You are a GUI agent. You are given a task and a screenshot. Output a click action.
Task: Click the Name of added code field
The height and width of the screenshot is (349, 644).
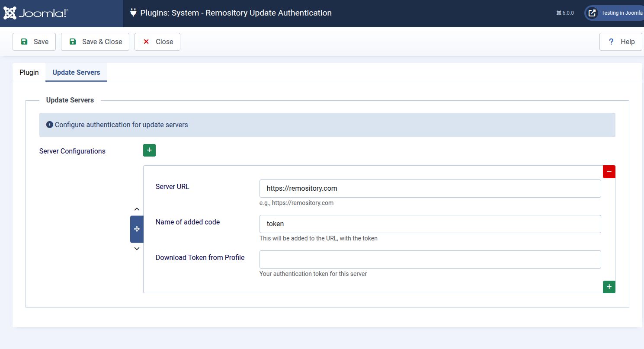tap(430, 224)
